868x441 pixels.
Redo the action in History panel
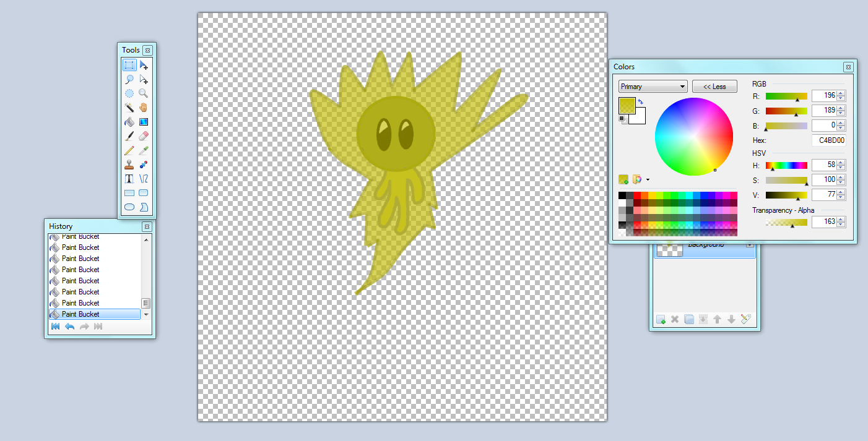(84, 327)
